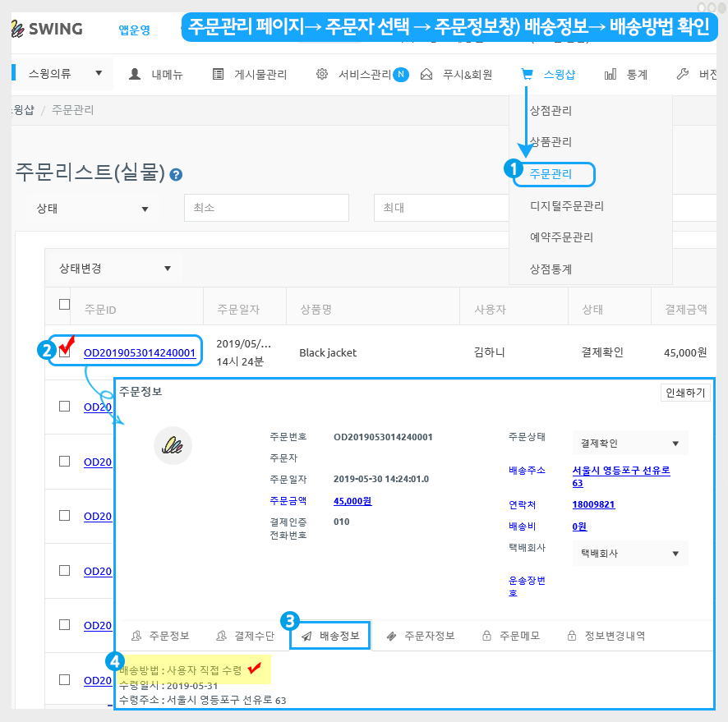This screenshot has width=728, height=722.
Task: Open order link OD2019053014240001
Action: [x=140, y=353]
